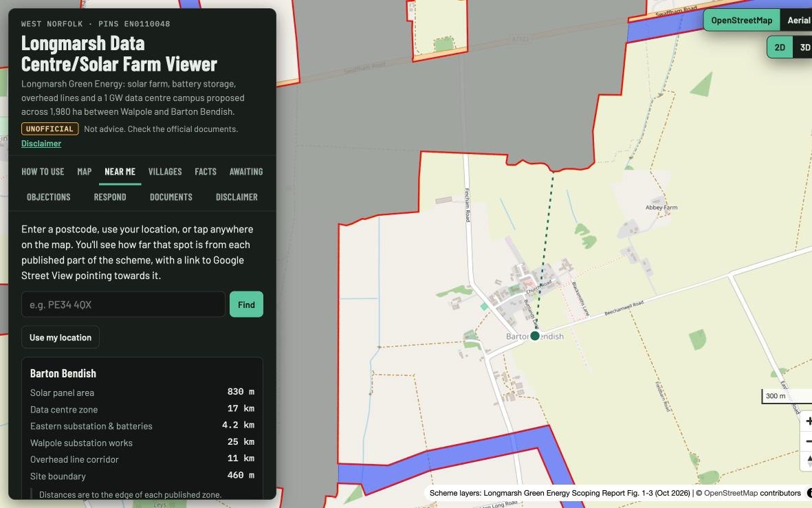Open the HOW TO USE tab
Screen dimensions: 812x508
pyautogui.click(x=43, y=171)
